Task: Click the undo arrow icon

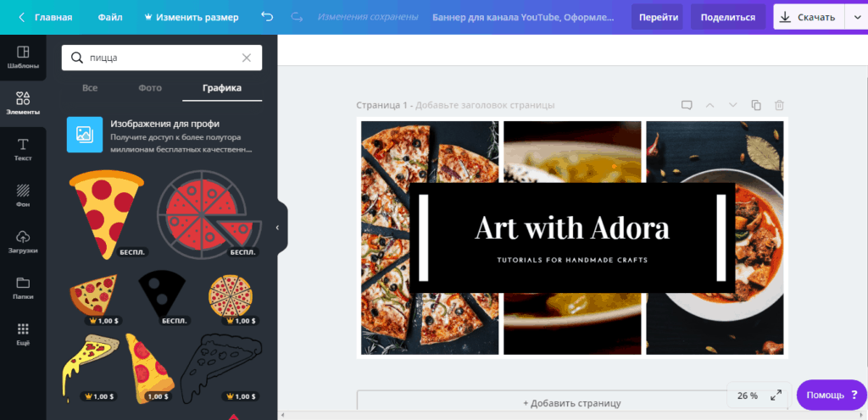Action: click(x=267, y=17)
